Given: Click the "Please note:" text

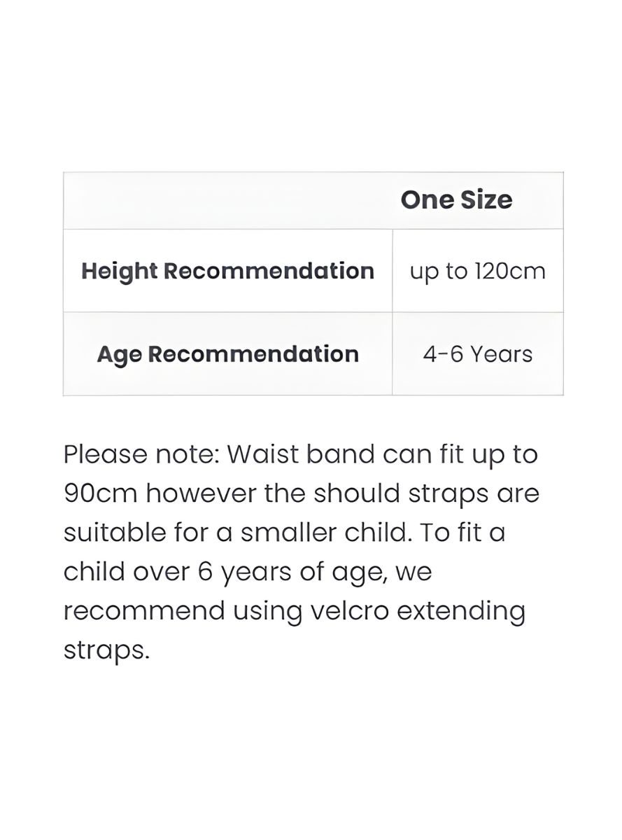Looking at the screenshot, I should (141, 454).
